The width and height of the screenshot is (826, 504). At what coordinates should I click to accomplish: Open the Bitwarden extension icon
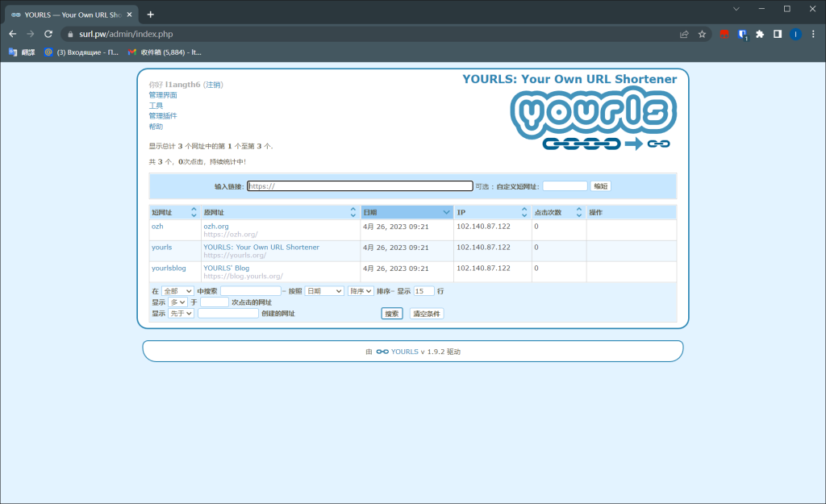742,34
